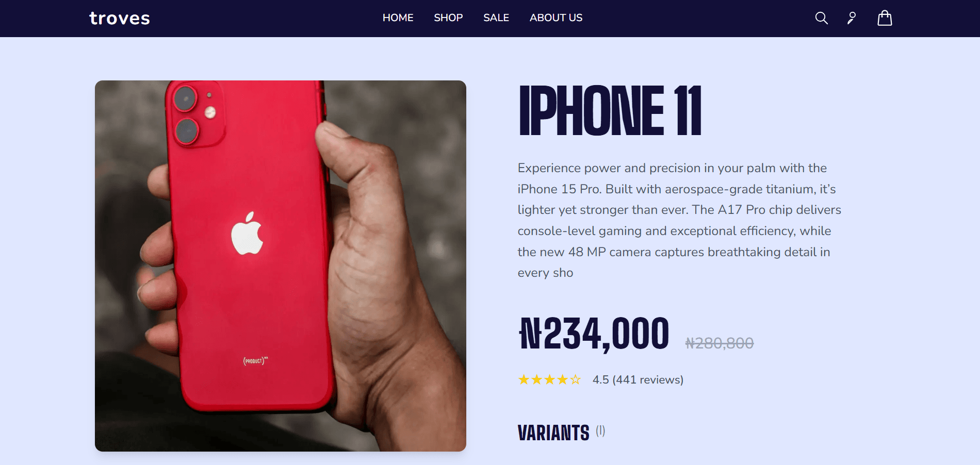The height and width of the screenshot is (465, 980).
Task: Click the third yellow rating star
Action: coord(550,380)
